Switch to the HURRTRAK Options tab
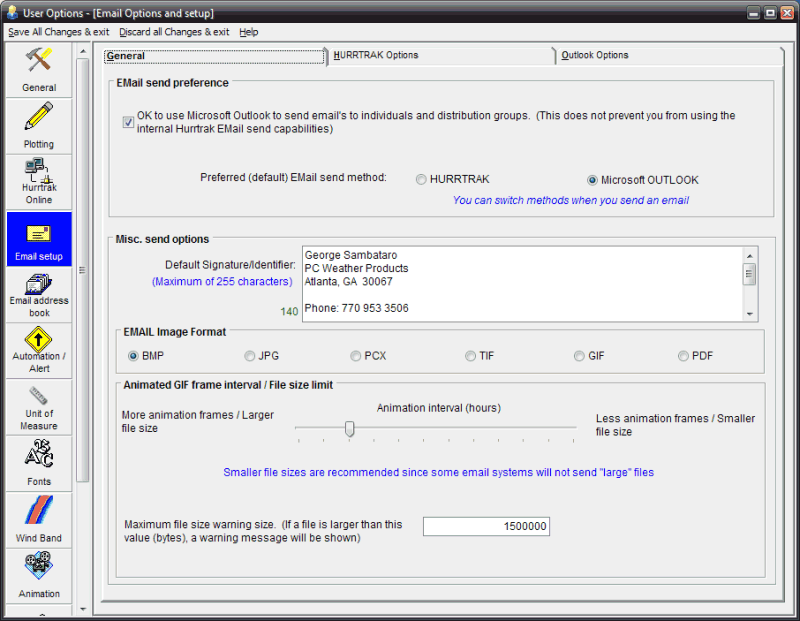This screenshot has height=621, width=800. [x=376, y=55]
